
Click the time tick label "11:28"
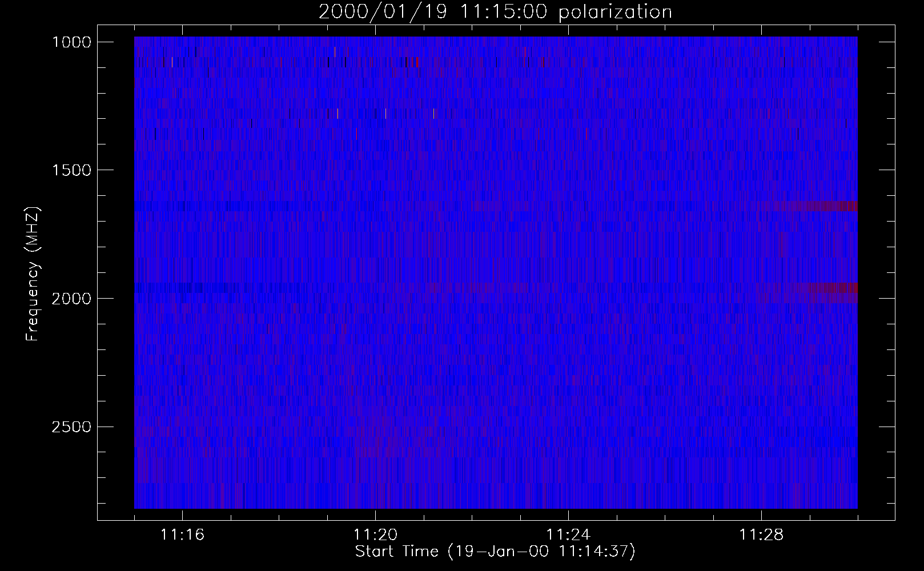pos(761,535)
